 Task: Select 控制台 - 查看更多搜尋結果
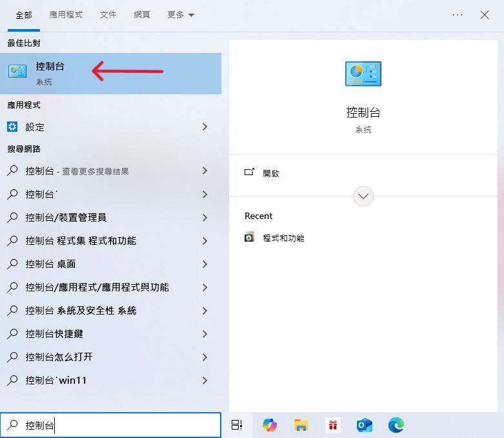[x=77, y=171]
